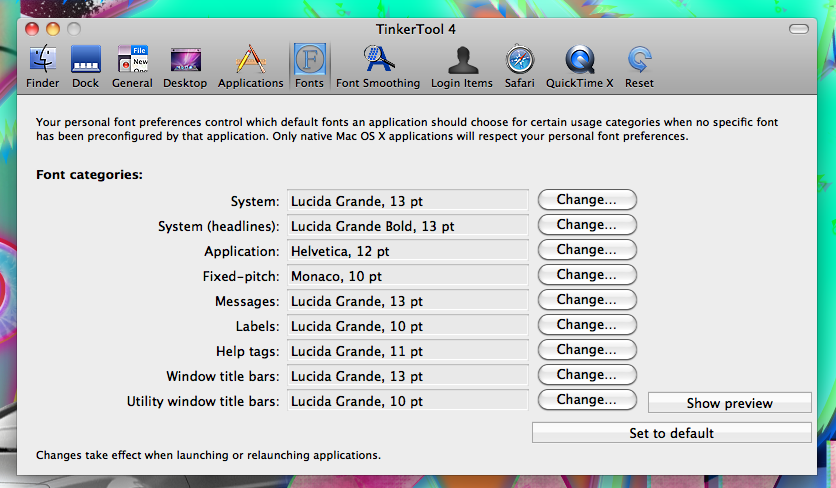Click the 'Fixed-pitch:' label
Screen dimensions: 836x488
(241, 276)
